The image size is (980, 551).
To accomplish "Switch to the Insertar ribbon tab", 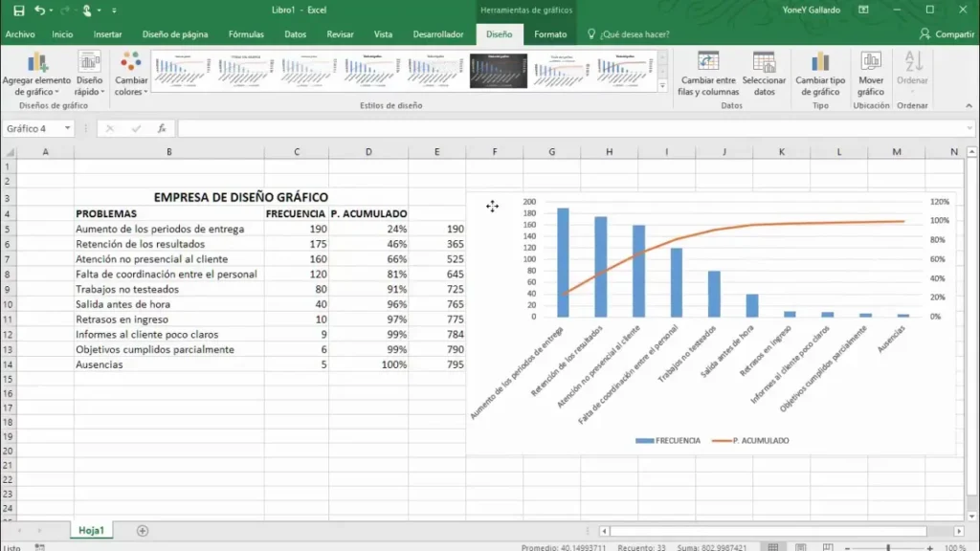I will coord(107,34).
